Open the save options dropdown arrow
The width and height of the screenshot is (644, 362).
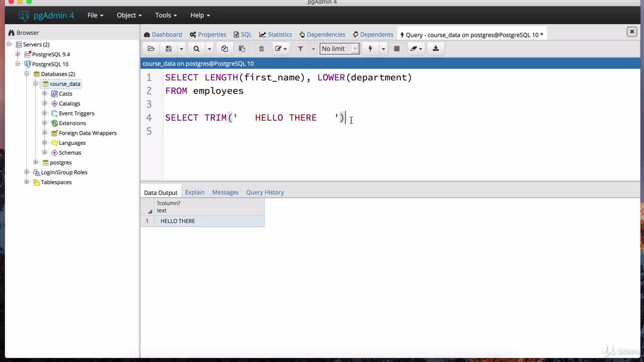[x=181, y=49]
